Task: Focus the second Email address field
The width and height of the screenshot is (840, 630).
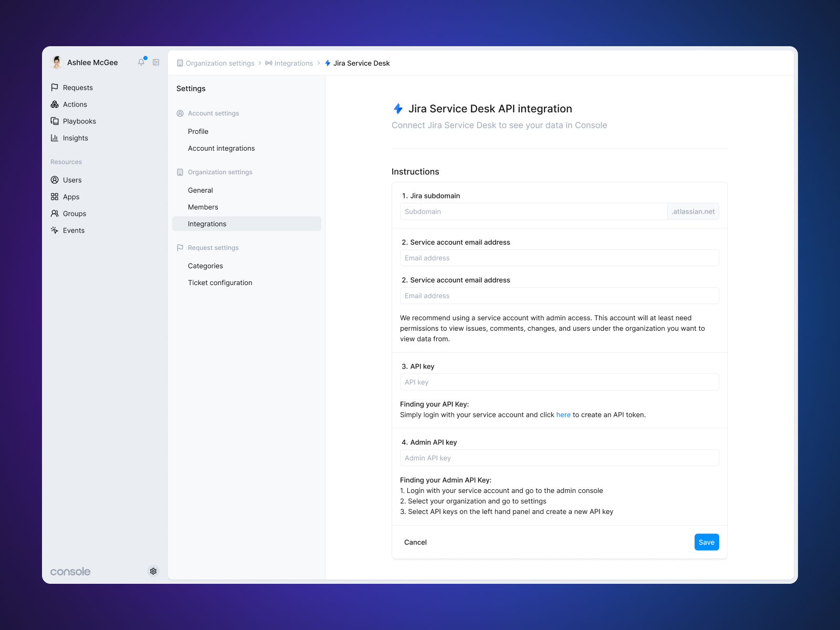Action: 560,296
